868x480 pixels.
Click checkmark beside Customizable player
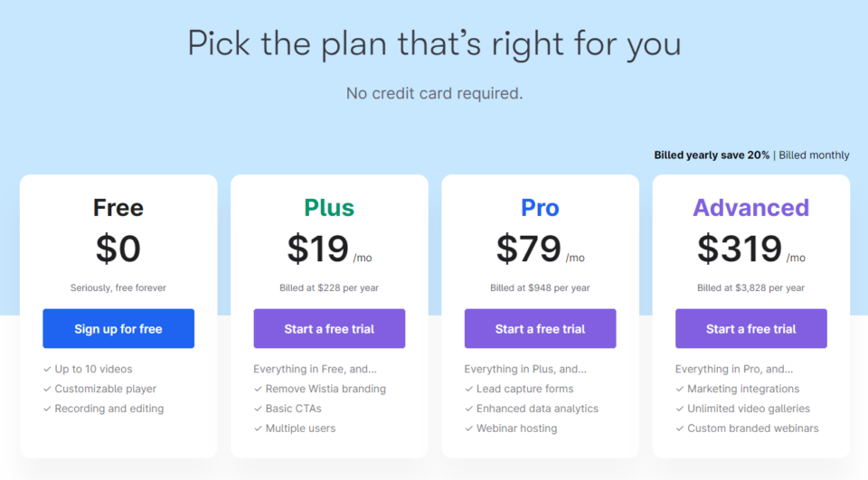pyautogui.click(x=47, y=389)
